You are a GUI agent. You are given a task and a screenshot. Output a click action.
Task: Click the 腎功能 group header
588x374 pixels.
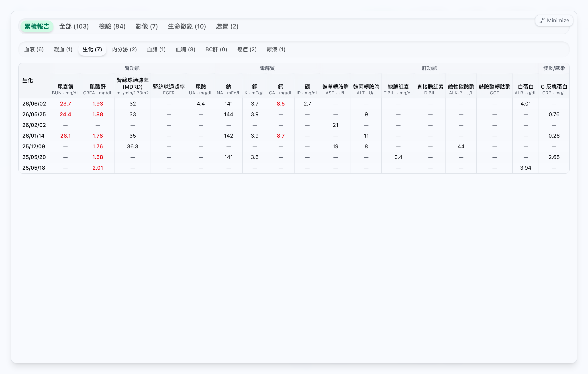132,68
